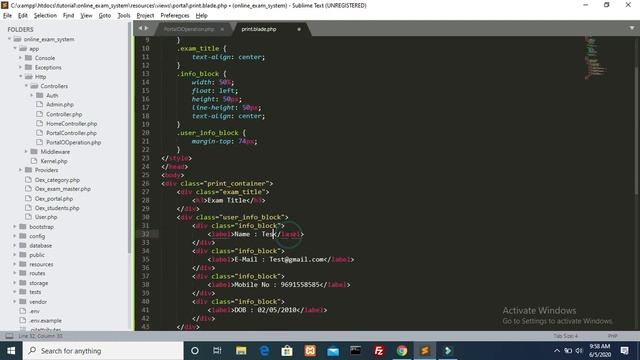Open Task View on taskbar
The image size is (640, 360).
click(217, 351)
